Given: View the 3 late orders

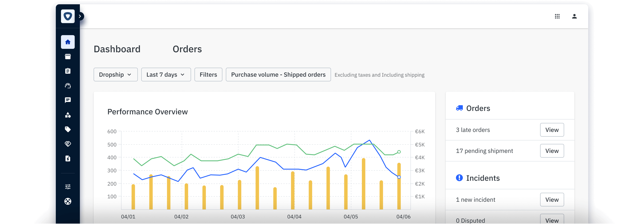Looking at the screenshot, I should 552,130.
